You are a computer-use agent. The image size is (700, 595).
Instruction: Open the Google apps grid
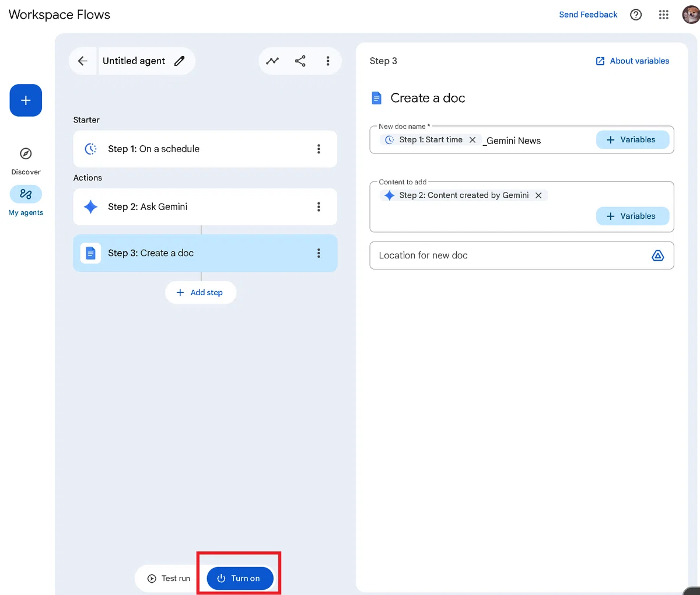[x=664, y=15]
